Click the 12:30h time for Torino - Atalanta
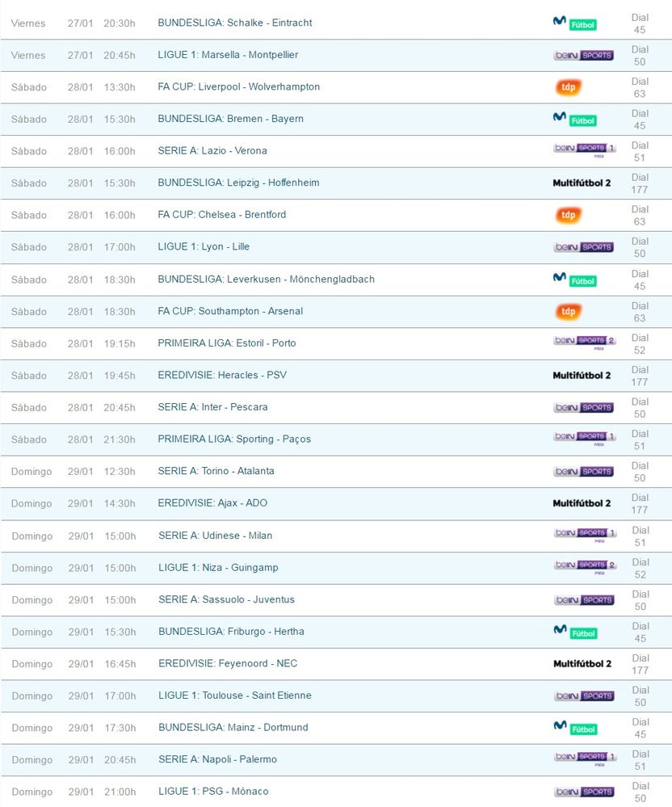This screenshot has width=672, height=807. tap(120, 471)
